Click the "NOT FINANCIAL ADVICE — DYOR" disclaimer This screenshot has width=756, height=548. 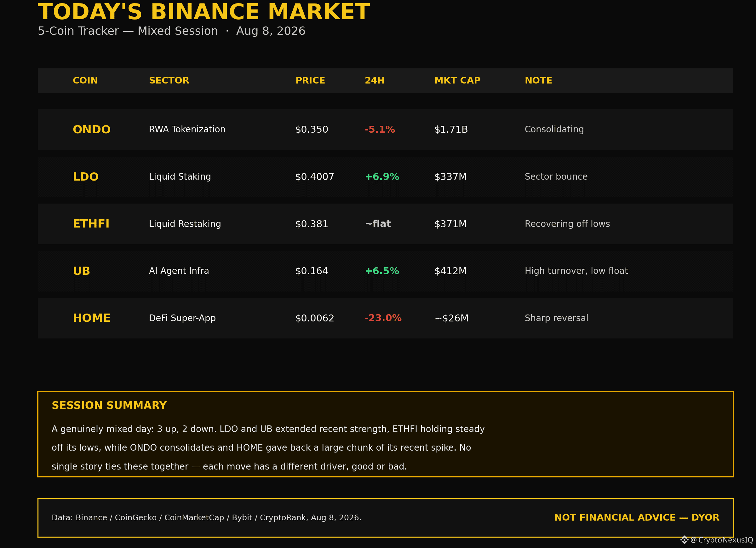click(637, 518)
